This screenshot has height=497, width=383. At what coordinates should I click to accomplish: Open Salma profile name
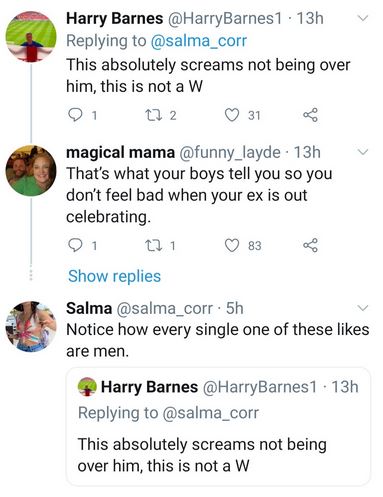pyautogui.click(x=89, y=308)
